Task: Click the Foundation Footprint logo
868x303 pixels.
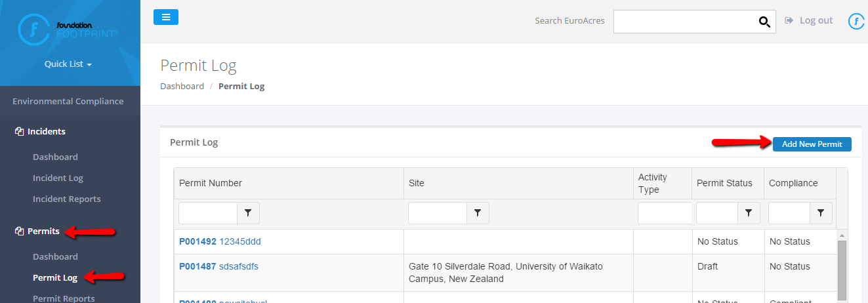Action: [x=69, y=29]
